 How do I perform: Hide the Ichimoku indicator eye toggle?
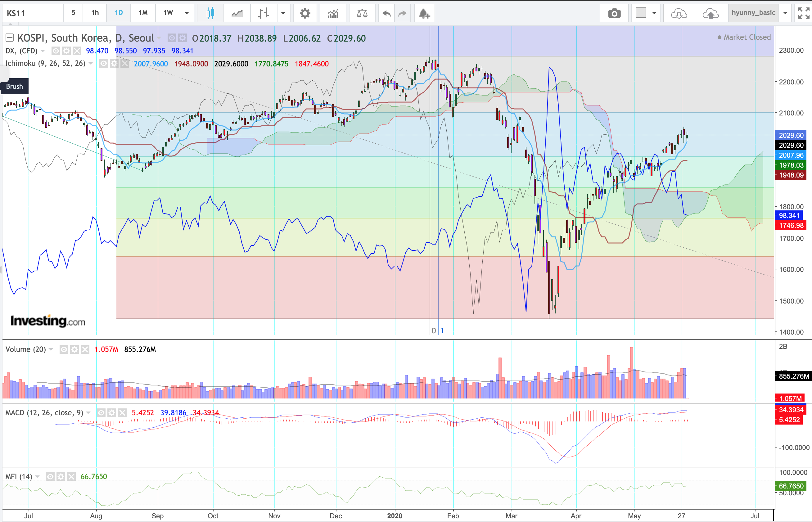coord(103,63)
